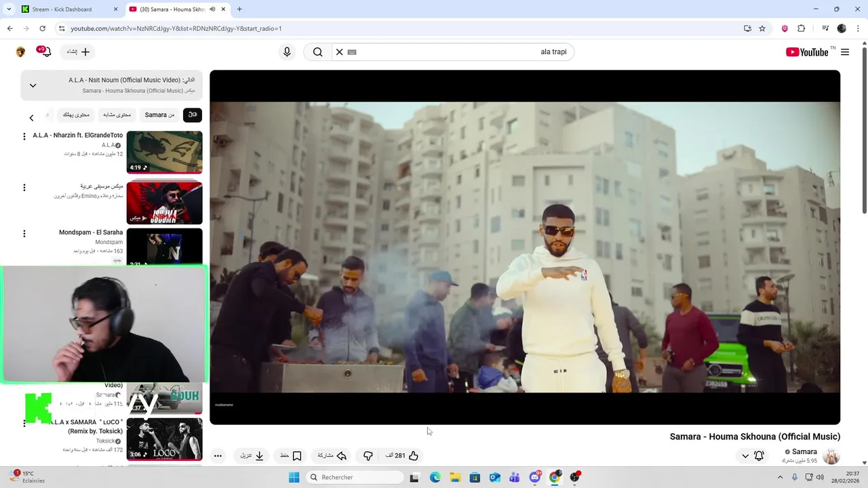Click the system tray volume icon
868x488 pixels.
point(821,477)
